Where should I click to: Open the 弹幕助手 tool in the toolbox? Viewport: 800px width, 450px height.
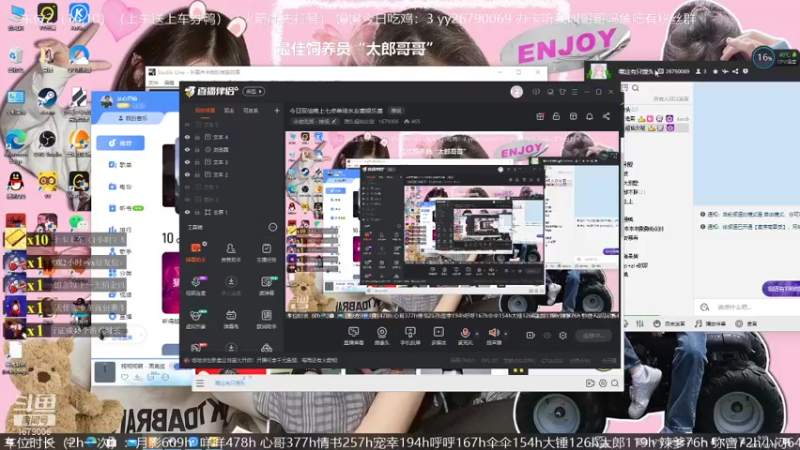tap(196, 252)
